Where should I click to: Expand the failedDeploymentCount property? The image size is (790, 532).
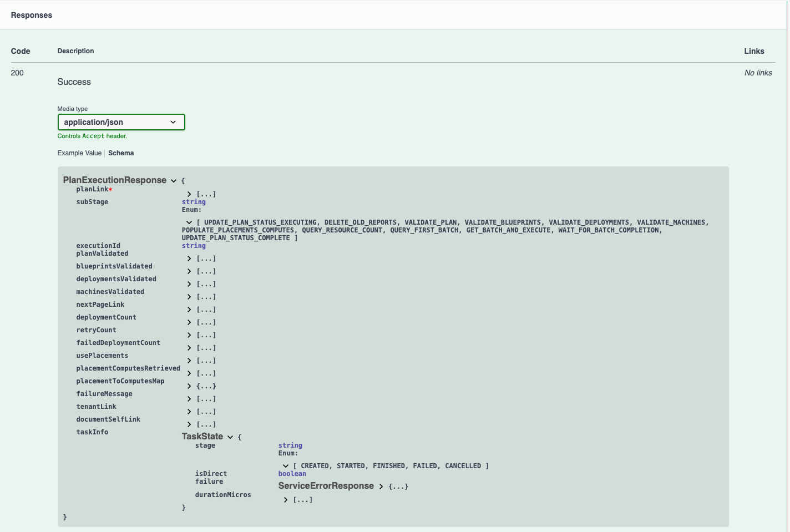click(189, 348)
